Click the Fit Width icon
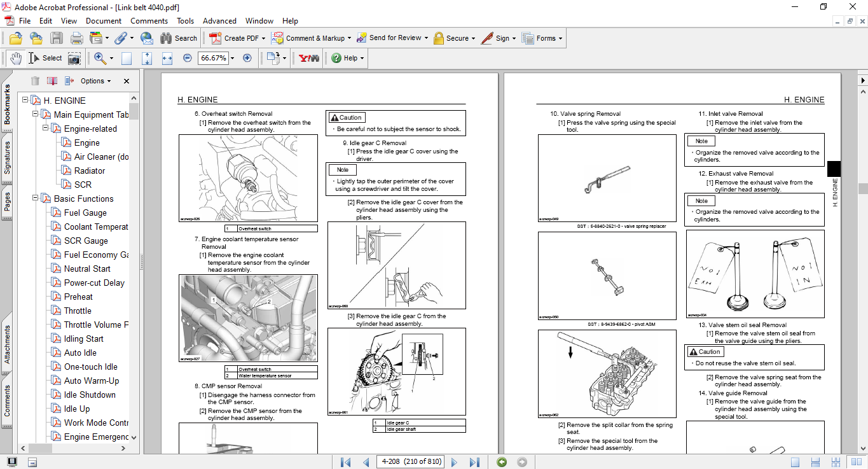Screen dimensions: 868x469 tap(167, 58)
